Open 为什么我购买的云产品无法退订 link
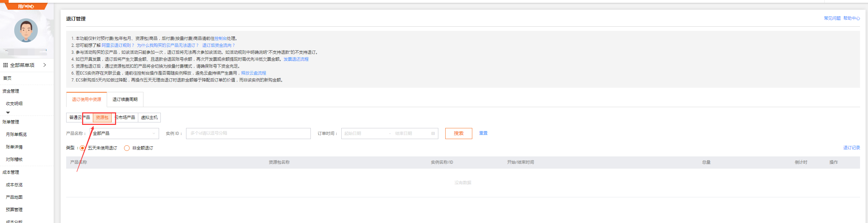 pos(168,45)
